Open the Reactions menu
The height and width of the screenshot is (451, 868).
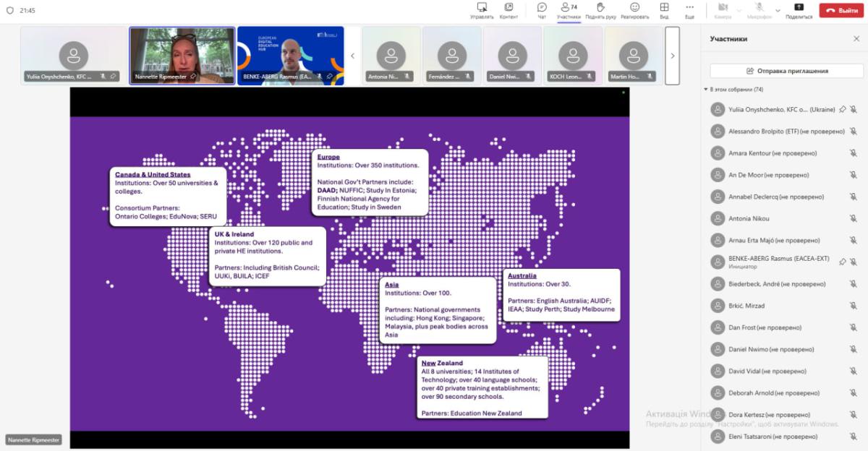[634, 10]
